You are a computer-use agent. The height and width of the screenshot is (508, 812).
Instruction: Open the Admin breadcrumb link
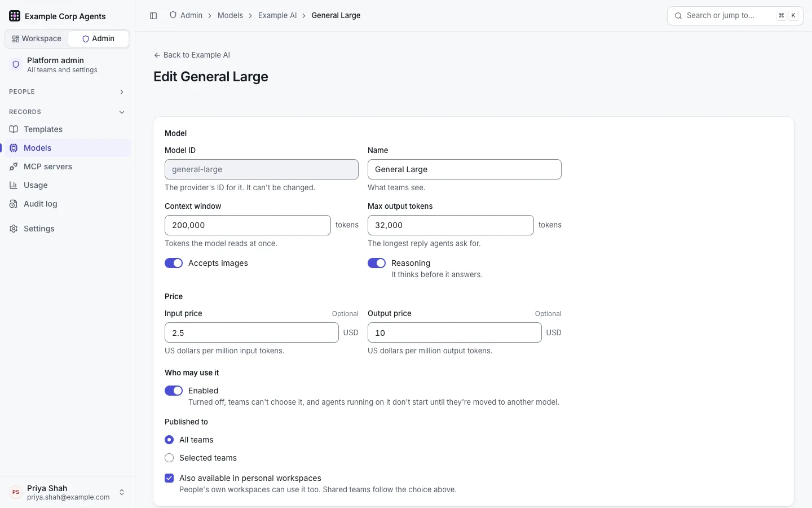pos(186,15)
